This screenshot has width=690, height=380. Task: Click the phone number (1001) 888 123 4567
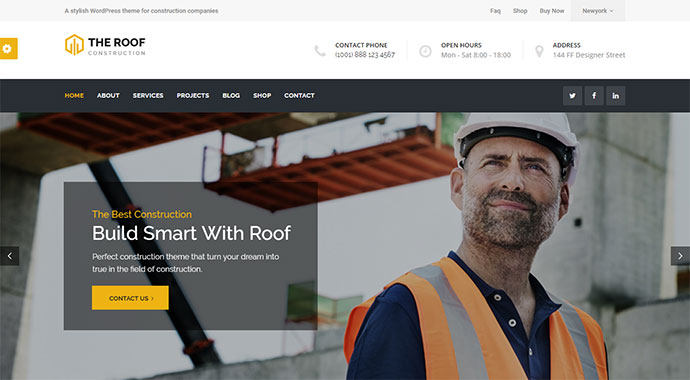coord(365,55)
